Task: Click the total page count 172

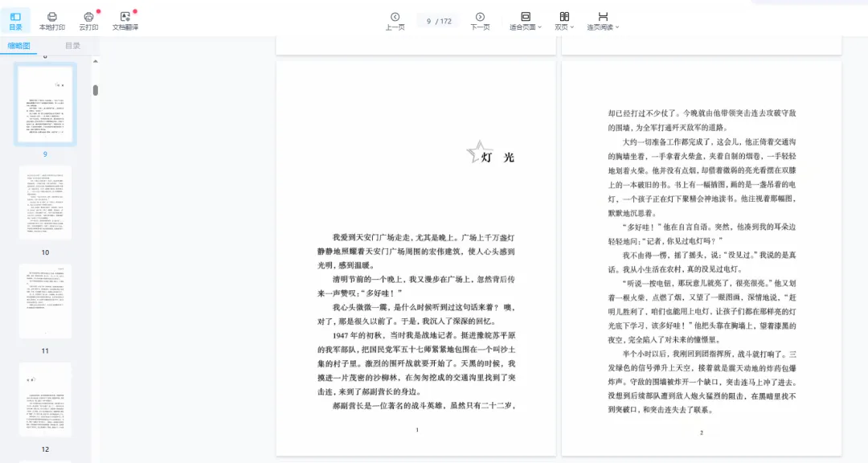Action: [x=446, y=22]
